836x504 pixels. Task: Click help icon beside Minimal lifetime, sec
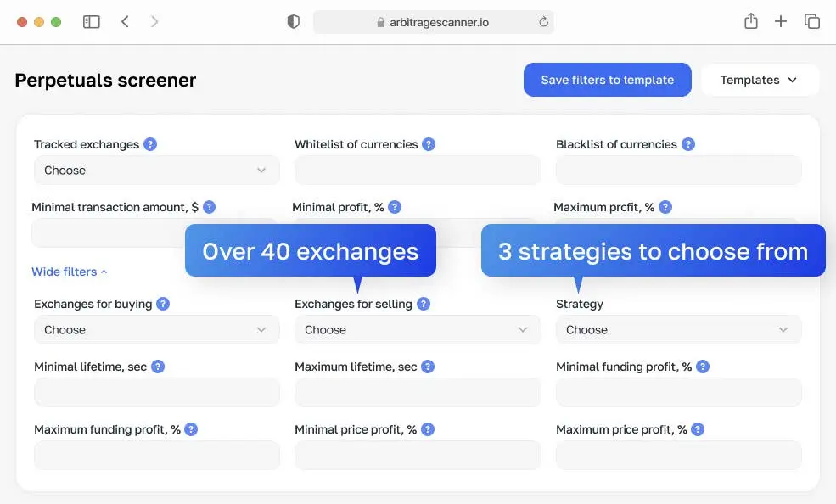coord(158,367)
